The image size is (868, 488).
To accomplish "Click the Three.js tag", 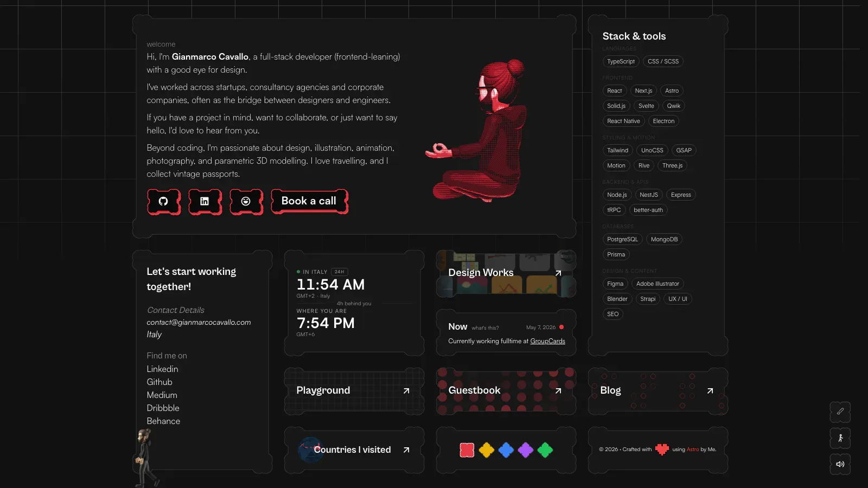I will click(x=672, y=165).
